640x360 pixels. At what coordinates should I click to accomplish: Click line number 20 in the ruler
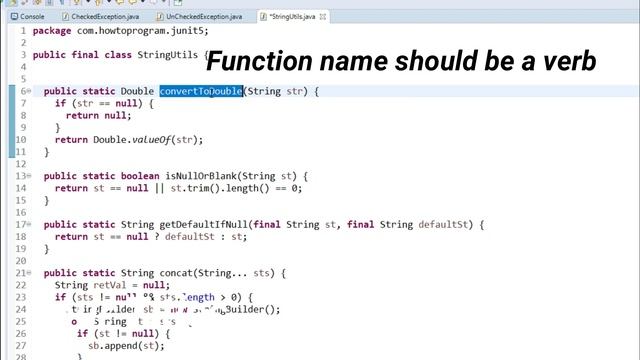(x=21, y=261)
